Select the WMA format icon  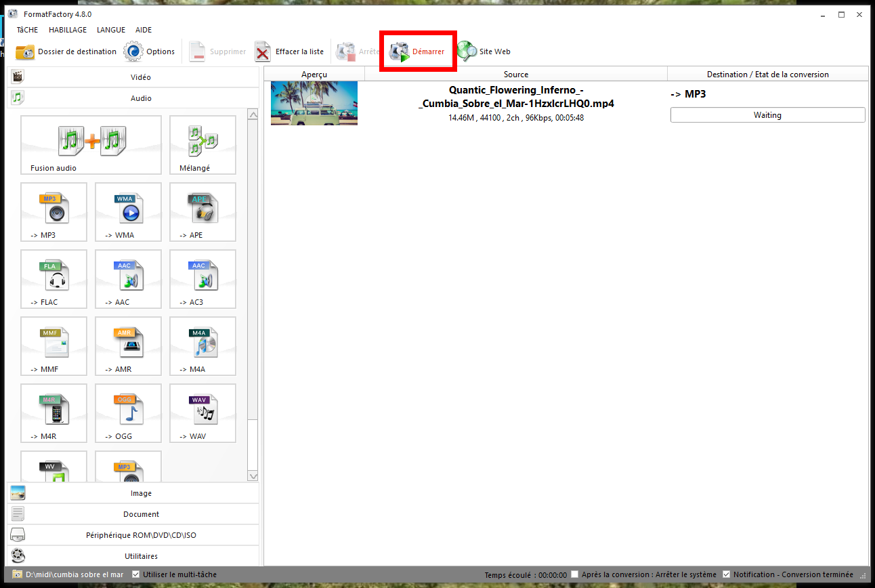click(x=129, y=211)
